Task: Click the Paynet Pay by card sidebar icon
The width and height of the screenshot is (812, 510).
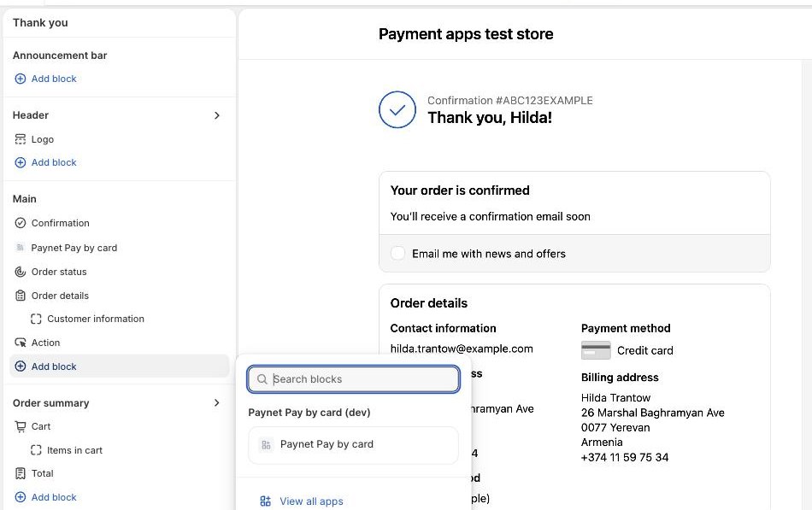Action: (x=21, y=248)
